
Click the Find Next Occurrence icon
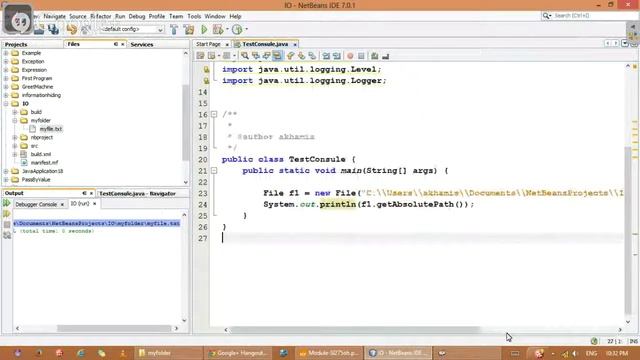coord(266,56)
